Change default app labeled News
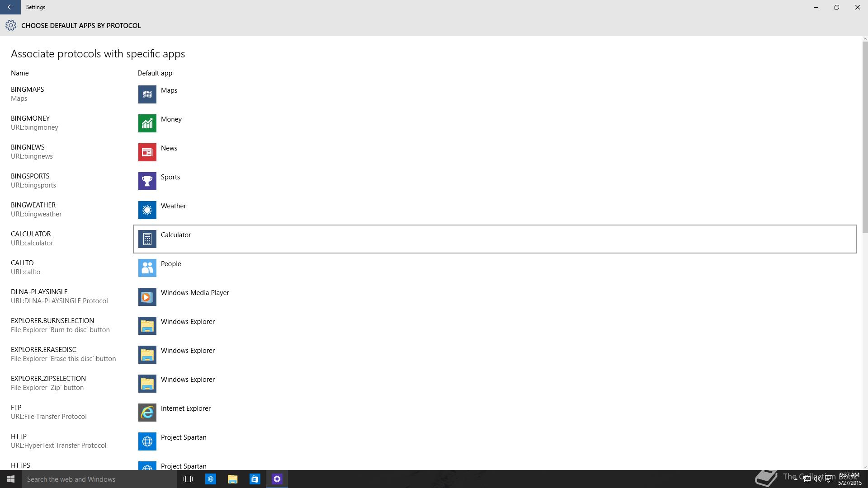 [169, 148]
